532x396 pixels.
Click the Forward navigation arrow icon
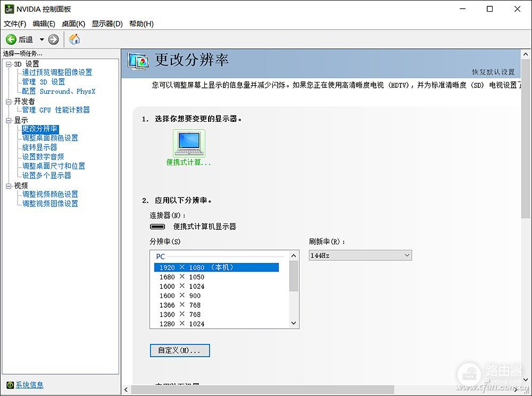click(x=52, y=39)
